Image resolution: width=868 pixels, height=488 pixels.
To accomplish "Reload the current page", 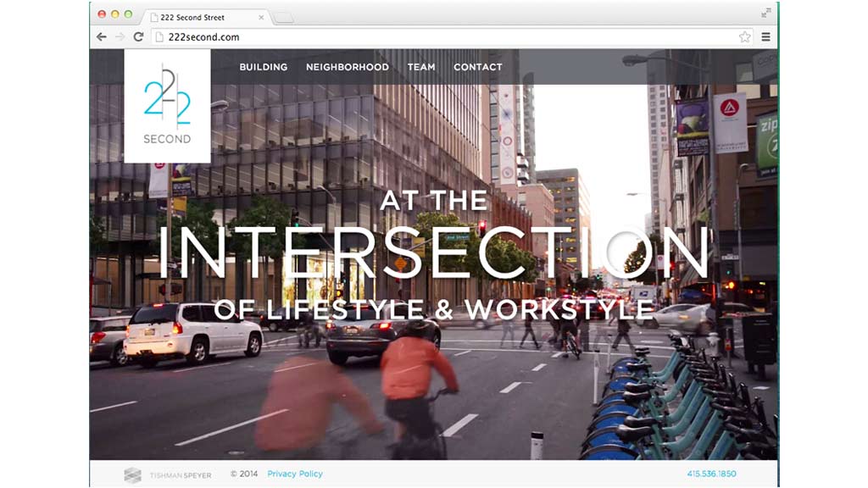I will pos(138,37).
